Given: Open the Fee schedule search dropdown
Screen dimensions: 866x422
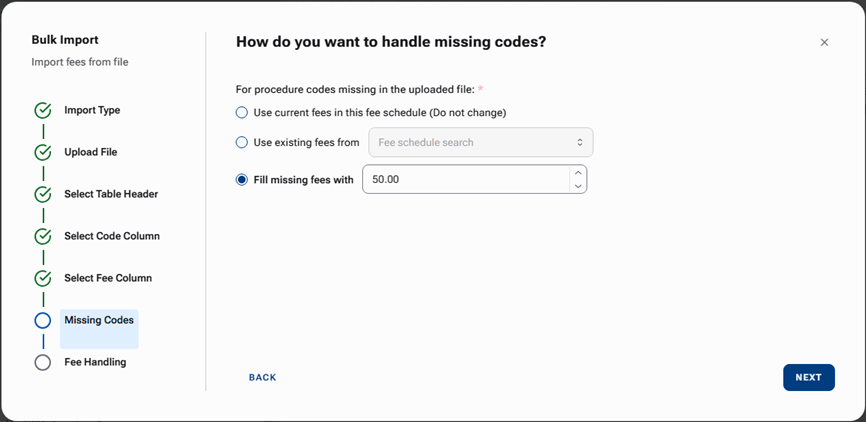Looking at the screenshot, I should coord(481,143).
